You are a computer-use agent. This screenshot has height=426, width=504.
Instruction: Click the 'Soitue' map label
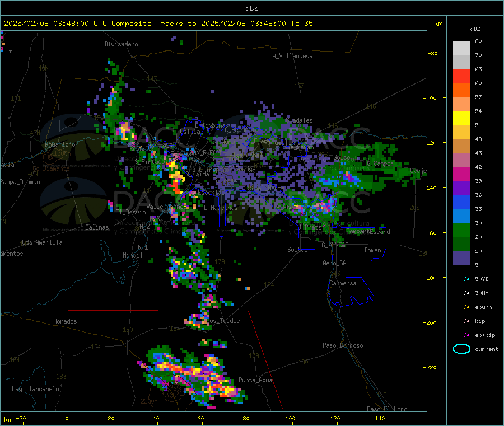(297, 250)
